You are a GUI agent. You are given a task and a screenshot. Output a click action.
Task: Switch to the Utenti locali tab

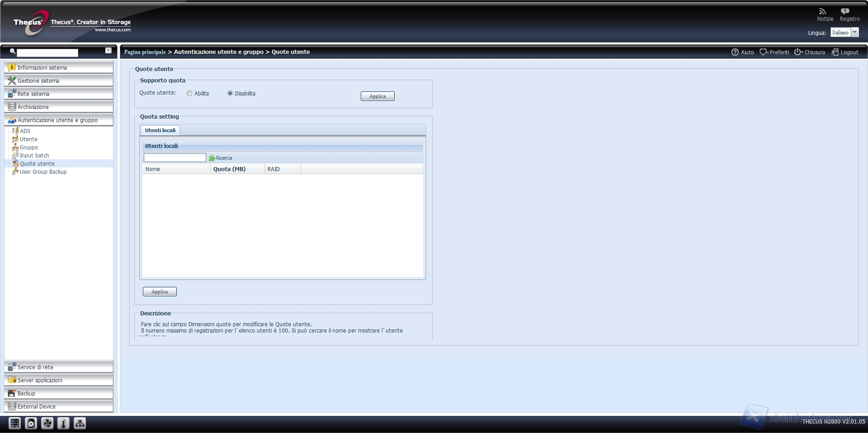pyautogui.click(x=160, y=130)
